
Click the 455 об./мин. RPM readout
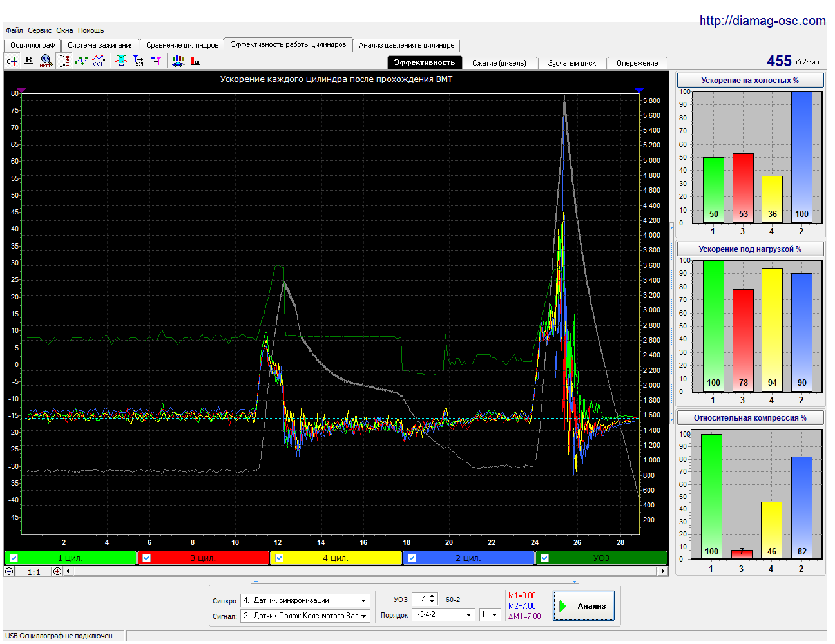(x=793, y=61)
